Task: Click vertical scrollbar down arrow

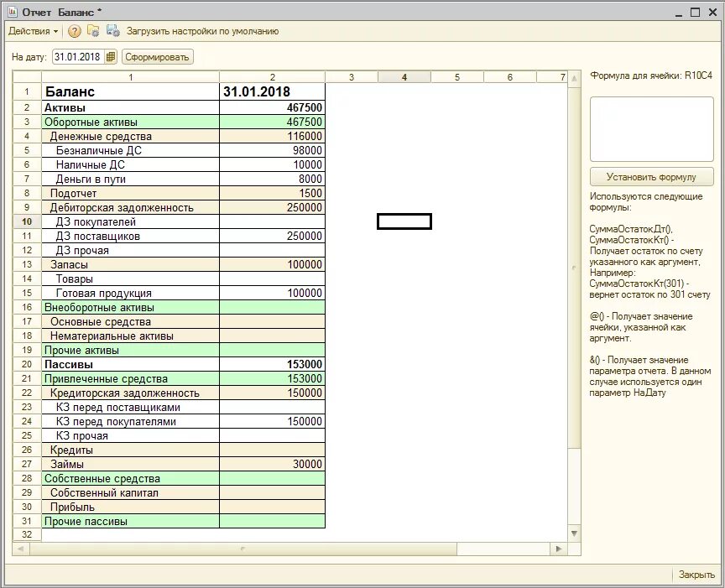Action: click(574, 533)
